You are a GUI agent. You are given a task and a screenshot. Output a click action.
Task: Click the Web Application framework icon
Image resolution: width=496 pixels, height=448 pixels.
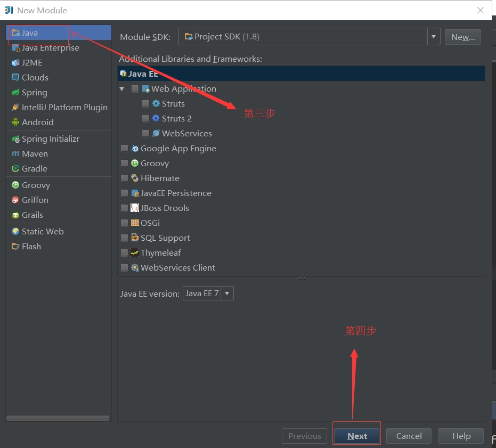coord(146,88)
